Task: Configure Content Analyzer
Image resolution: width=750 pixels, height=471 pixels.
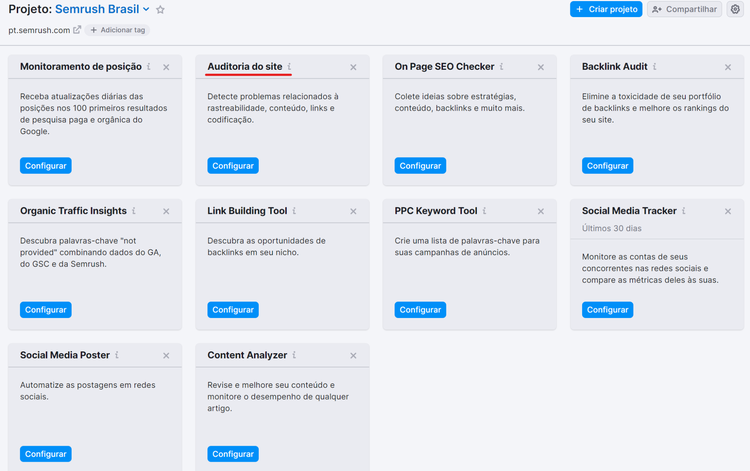Action: point(233,454)
